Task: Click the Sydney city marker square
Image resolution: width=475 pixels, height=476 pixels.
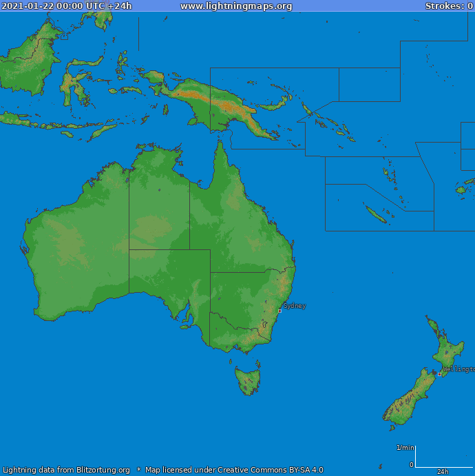Action: pyautogui.click(x=279, y=311)
